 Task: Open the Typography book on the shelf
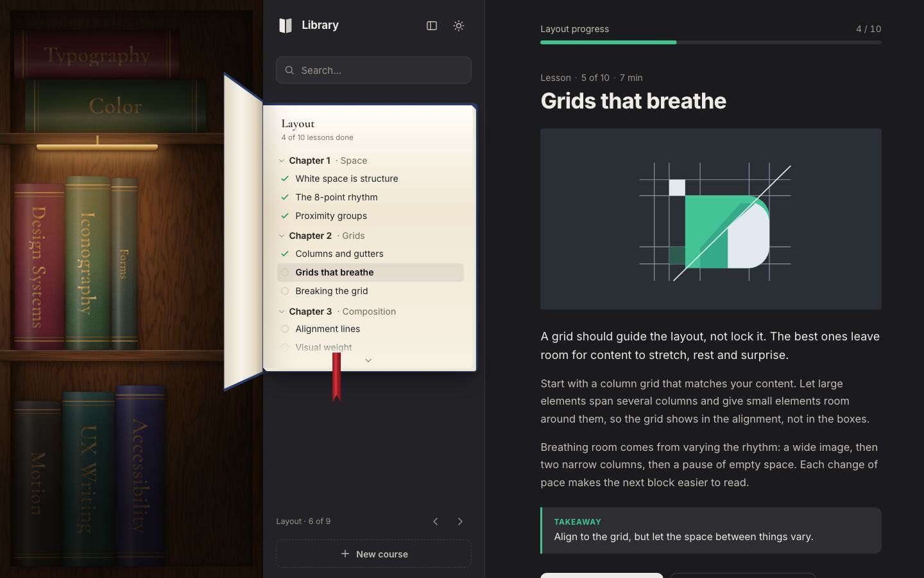(96, 55)
